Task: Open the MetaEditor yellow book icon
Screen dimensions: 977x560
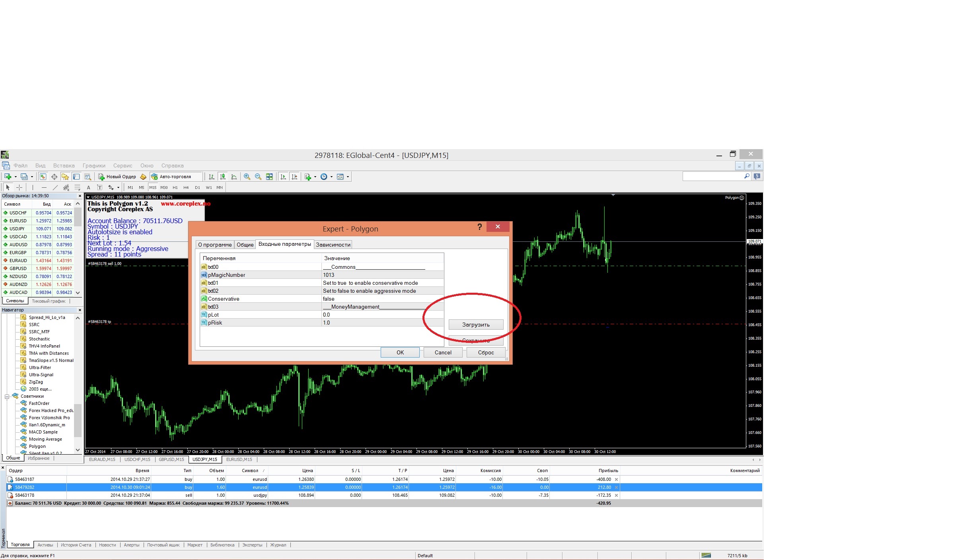Action: pyautogui.click(x=143, y=177)
